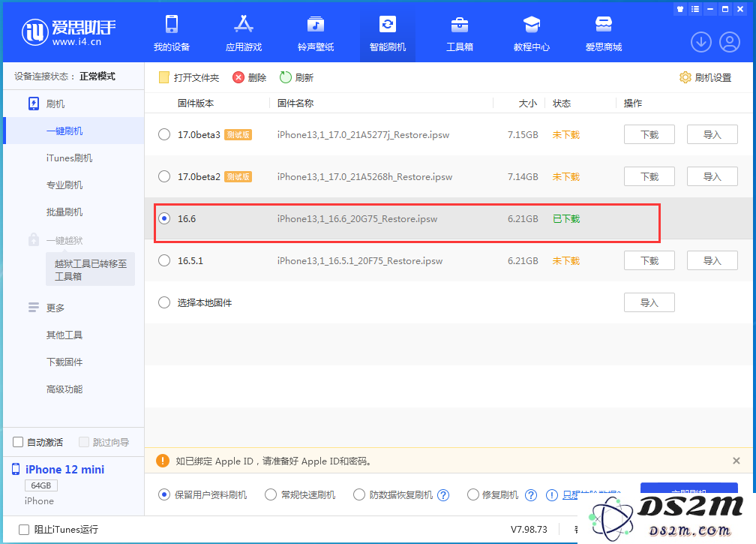Click the 打开文件夹 toolbar button
Image resolution: width=756 pixels, height=544 pixels.
(x=189, y=77)
